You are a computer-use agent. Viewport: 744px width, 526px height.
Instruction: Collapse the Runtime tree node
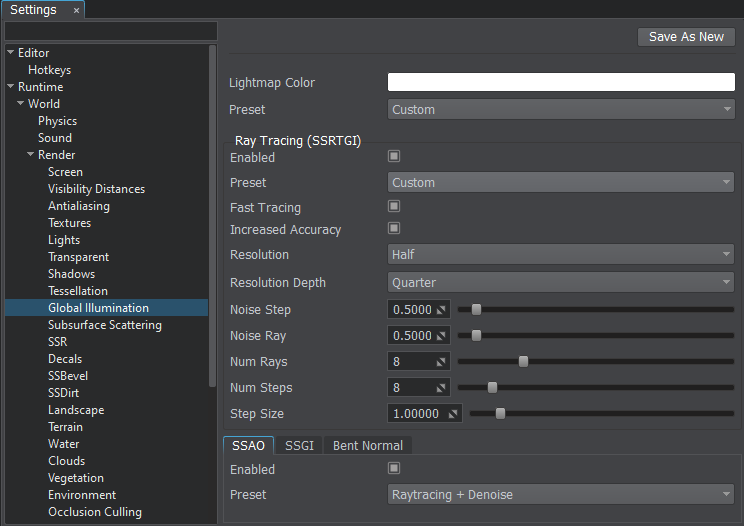click(10, 86)
